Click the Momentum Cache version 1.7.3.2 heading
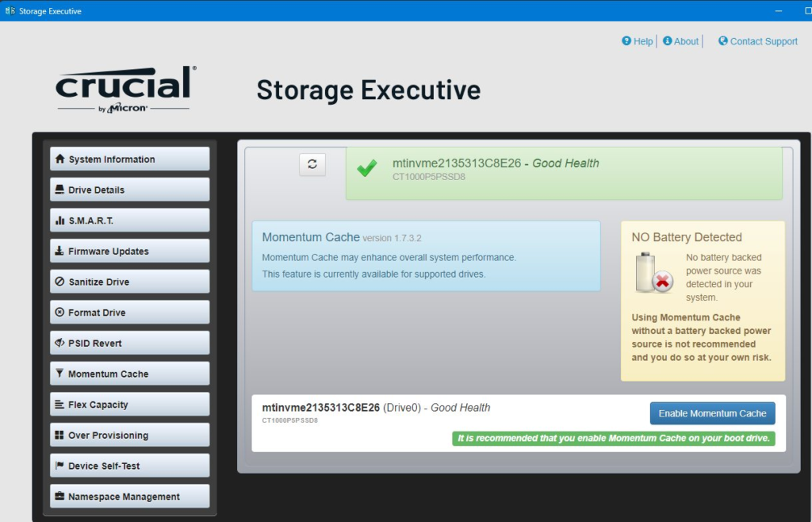The width and height of the screenshot is (812, 522). 342,237
